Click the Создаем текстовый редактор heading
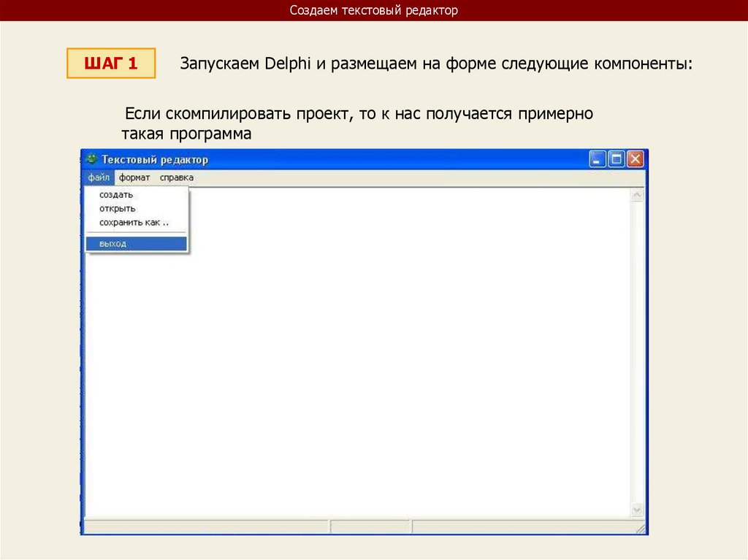This screenshot has height=560, width=748. coord(373,10)
